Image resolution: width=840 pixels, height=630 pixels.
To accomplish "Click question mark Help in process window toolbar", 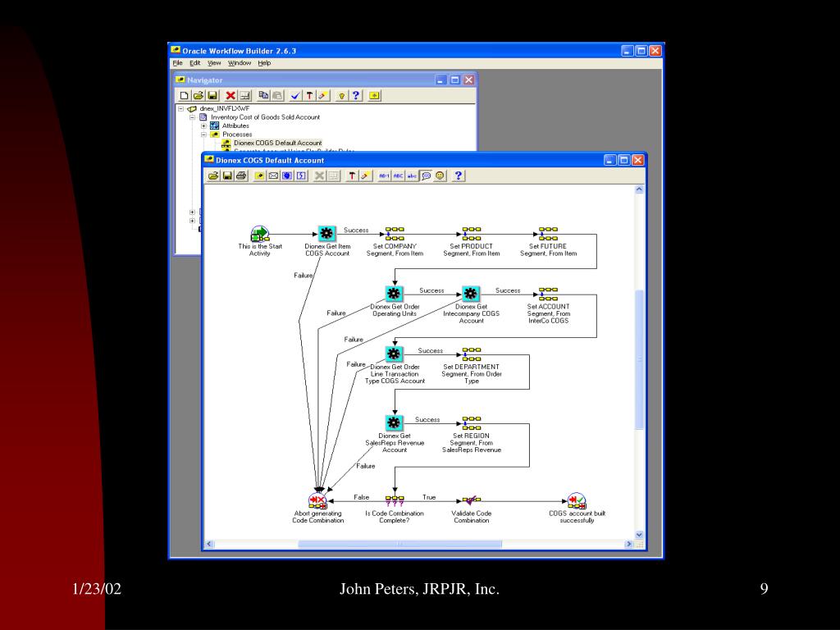I will (x=458, y=176).
